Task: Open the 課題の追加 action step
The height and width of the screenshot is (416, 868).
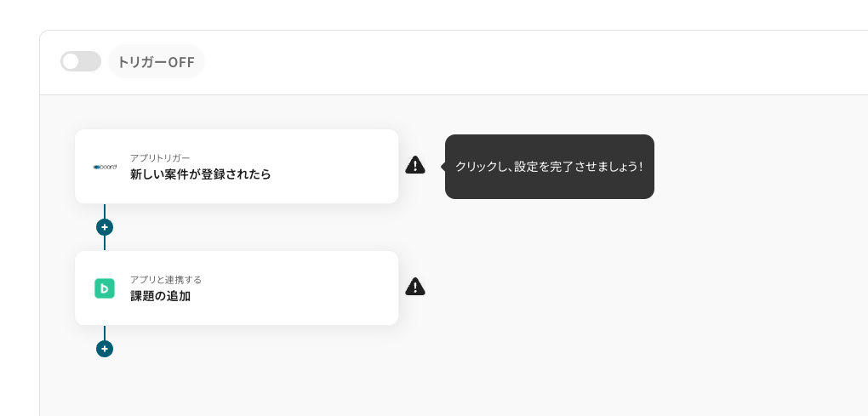Action: point(160,296)
